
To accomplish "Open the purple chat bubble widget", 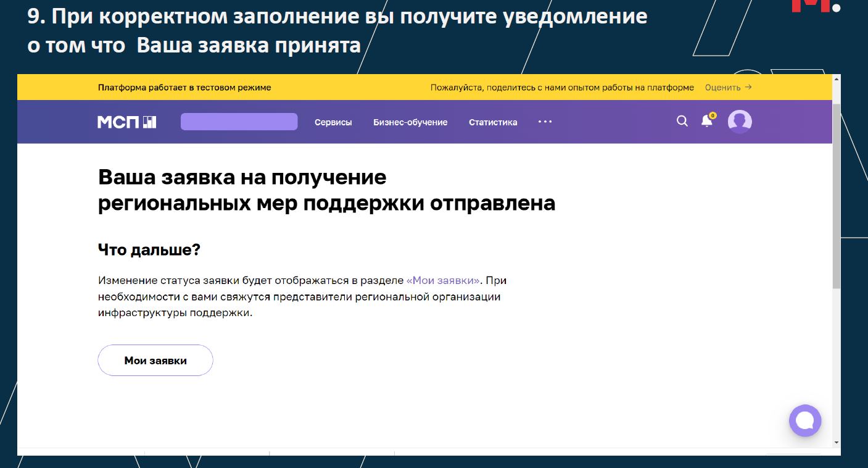I will (804, 420).
